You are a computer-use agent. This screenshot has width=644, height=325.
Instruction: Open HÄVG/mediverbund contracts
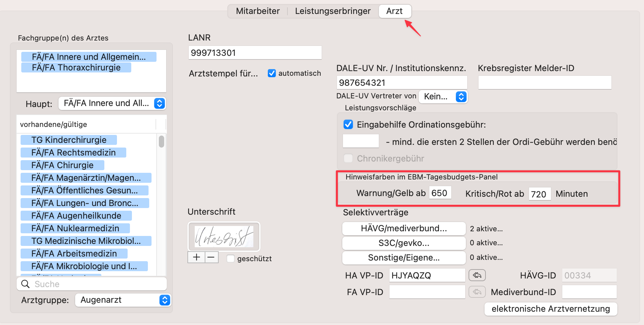(404, 228)
